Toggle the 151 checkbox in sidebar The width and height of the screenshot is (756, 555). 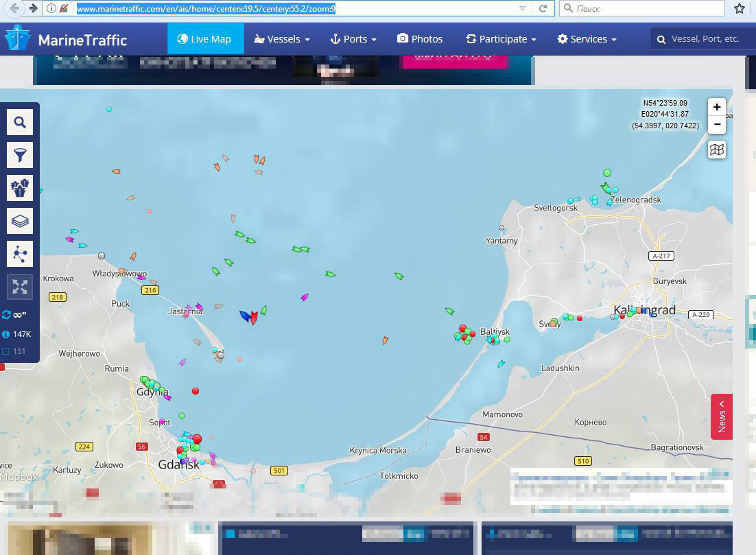[x=6, y=351]
